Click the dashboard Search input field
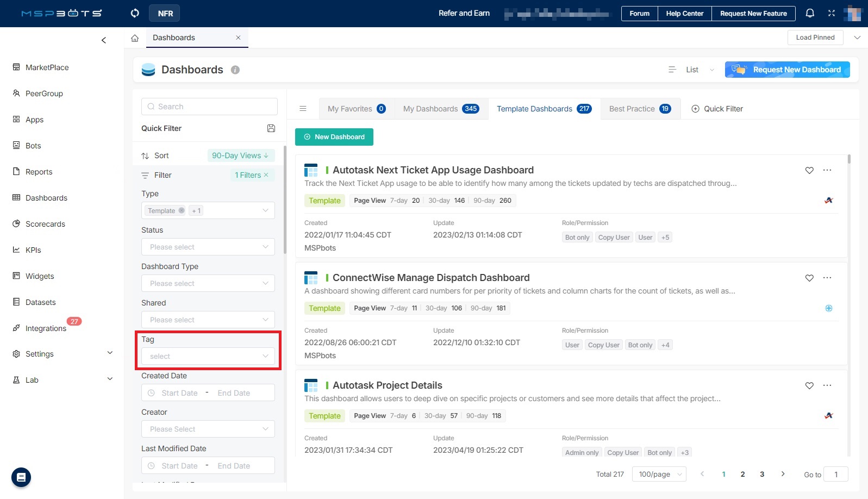Screen dimensions: 868x499 point(210,107)
